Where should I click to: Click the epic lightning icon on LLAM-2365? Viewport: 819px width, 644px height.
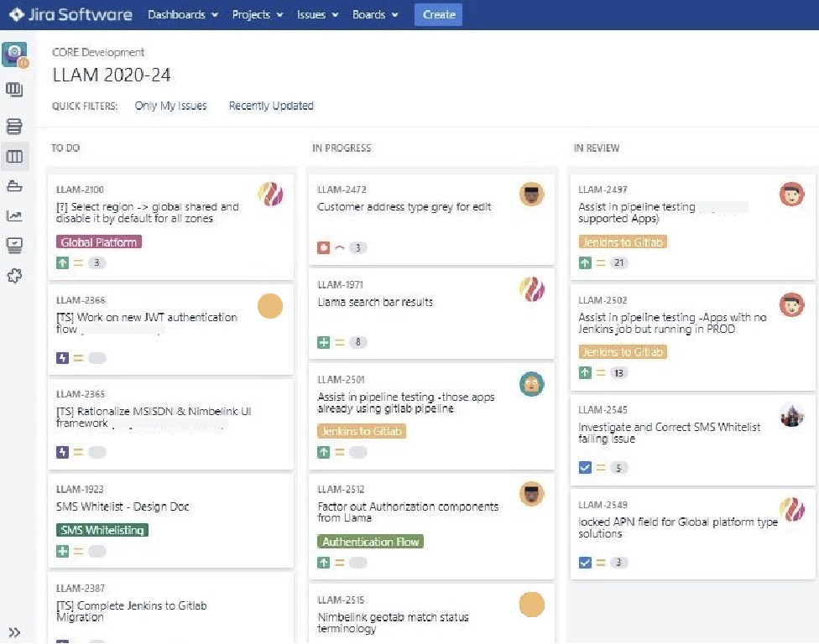pos(63,452)
